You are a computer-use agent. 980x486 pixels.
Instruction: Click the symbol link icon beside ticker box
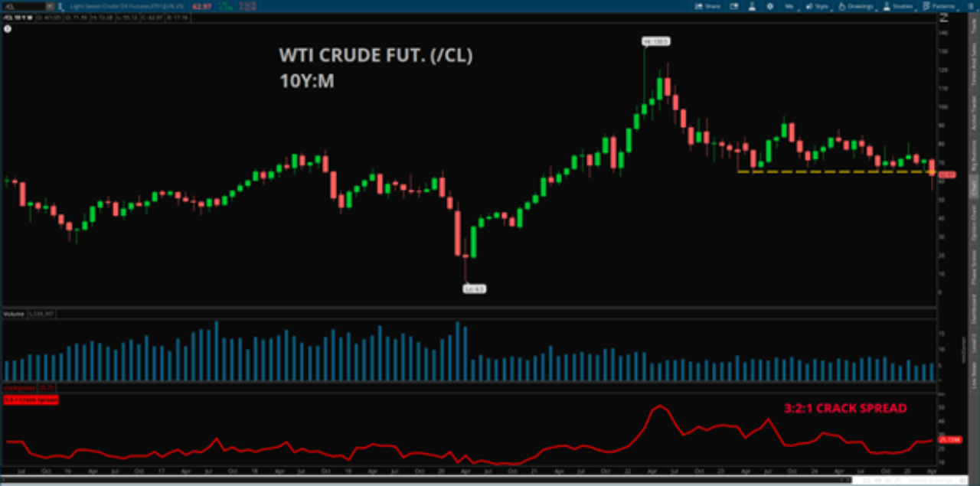[x=61, y=6]
